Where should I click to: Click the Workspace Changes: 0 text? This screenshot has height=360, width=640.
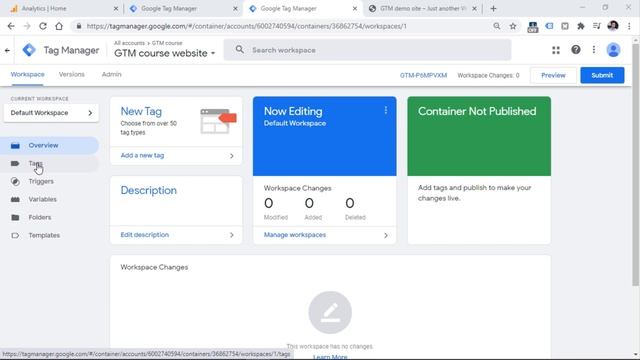tap(488, 76)
